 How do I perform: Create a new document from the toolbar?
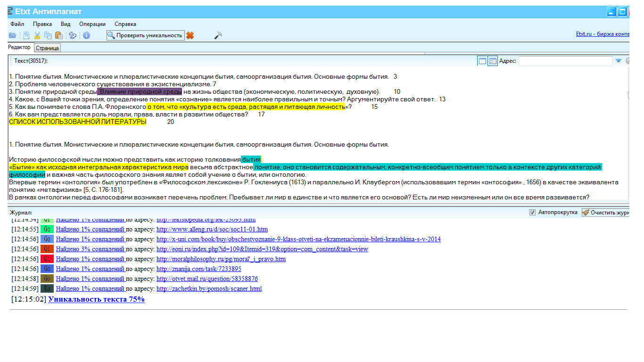tap(26, 35)
